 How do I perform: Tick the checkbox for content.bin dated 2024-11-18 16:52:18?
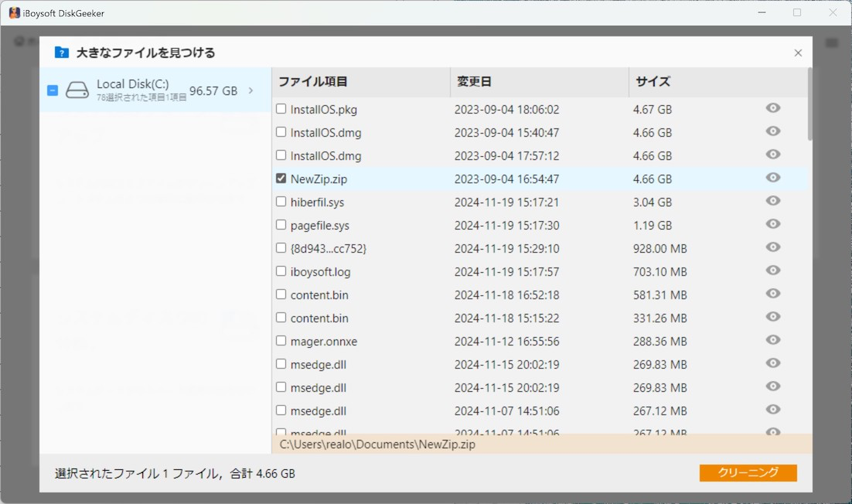[x=281, y=295]
